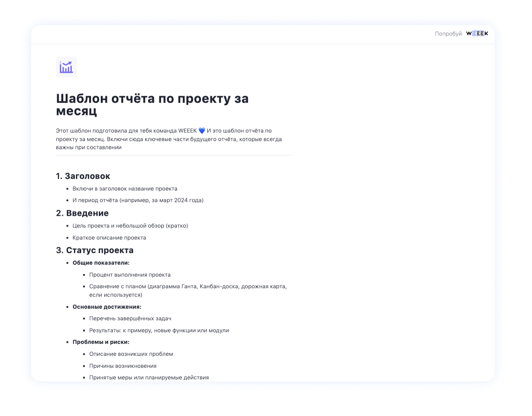The height and width of the screenshot is (416, 532).
Task: Click "Принятые меры или планируемые действия"
Action: [149, 378]
